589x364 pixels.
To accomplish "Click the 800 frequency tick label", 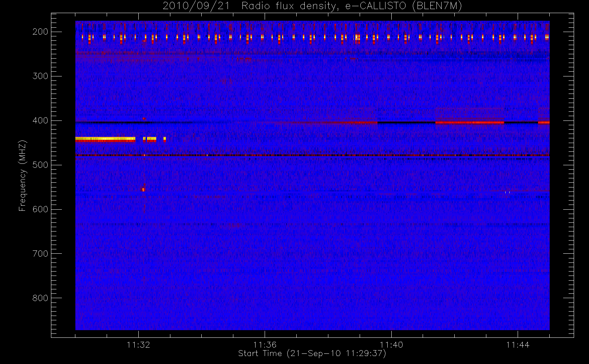I will pos(40,298).
